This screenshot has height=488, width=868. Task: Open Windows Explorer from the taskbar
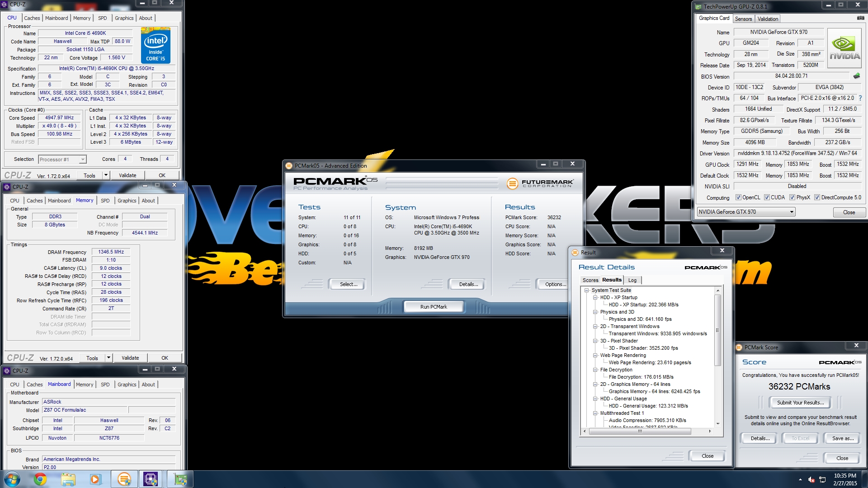click(x=68, y=479)
